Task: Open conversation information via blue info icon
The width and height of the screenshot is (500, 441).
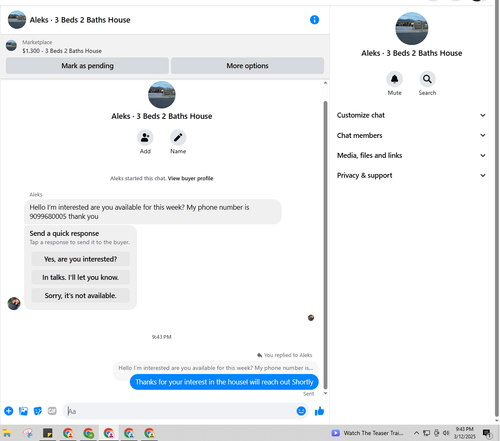Action: [x=314, y=20]
